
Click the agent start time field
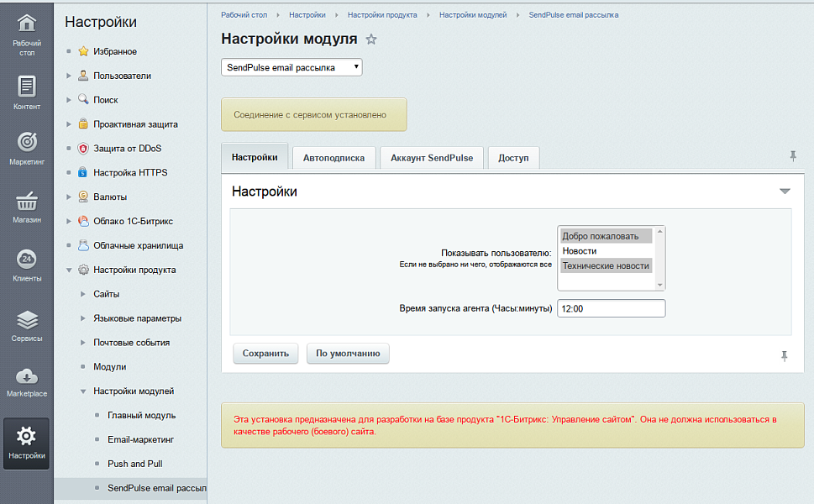[611, 308]
